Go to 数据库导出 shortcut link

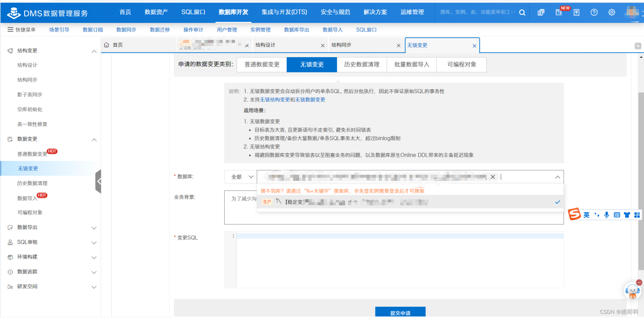pyautogui.click(x=297, y=30)
